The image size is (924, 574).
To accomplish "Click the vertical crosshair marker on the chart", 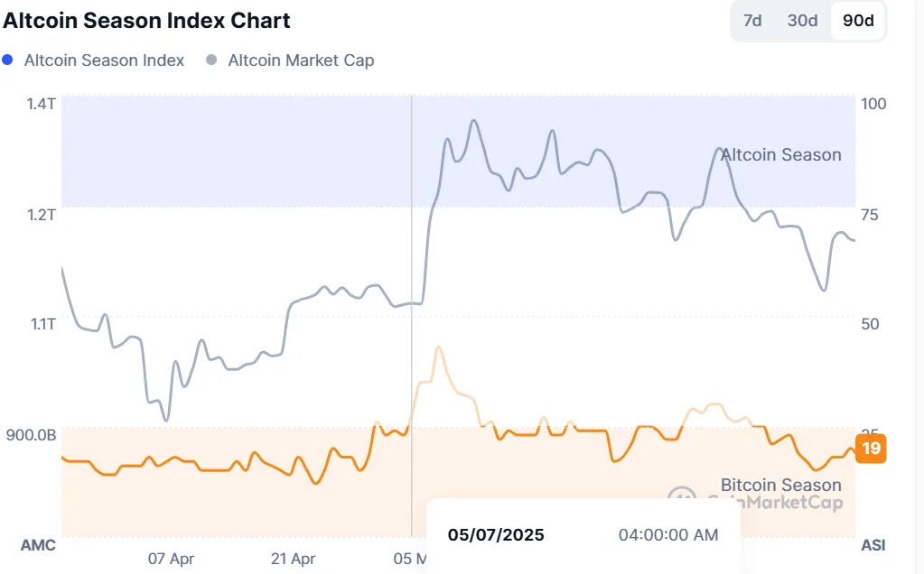I will click(x=412, y=316).
